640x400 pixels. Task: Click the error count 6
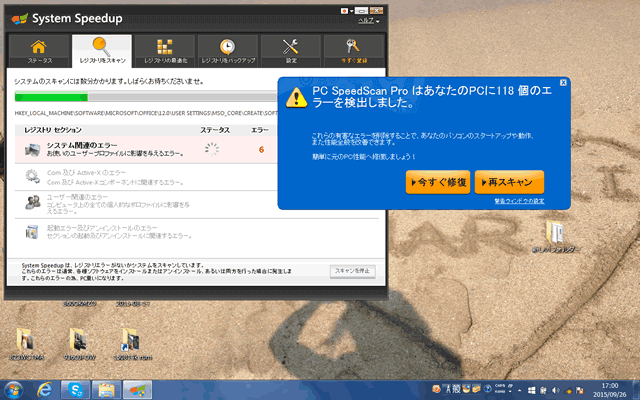(x=261, y=150)
